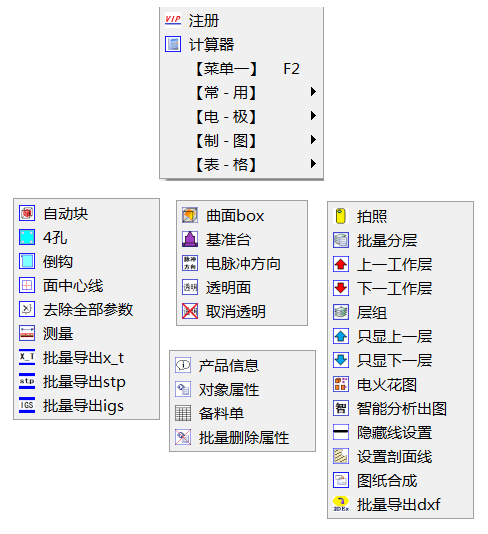This screenshot has height=534, width=488.
Task: Click the 面中心线 icon
Action: 27,285
